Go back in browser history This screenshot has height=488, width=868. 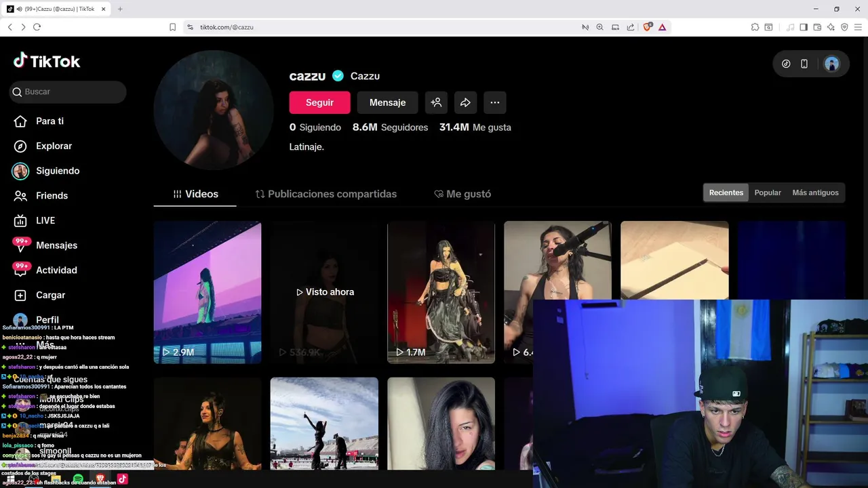(9, 27)
